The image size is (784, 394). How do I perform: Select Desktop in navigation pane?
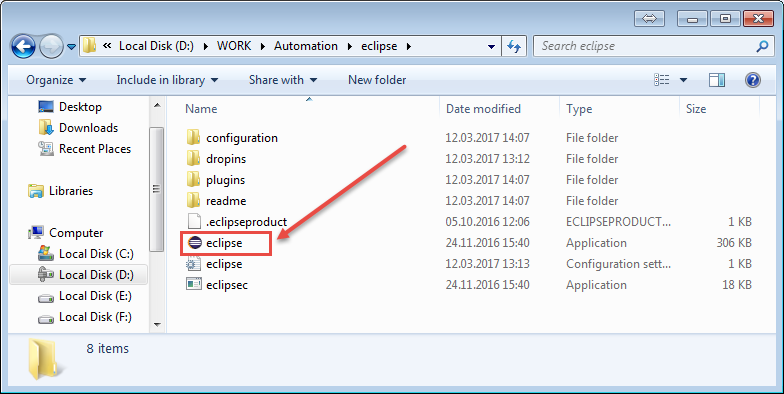point(80,106)
